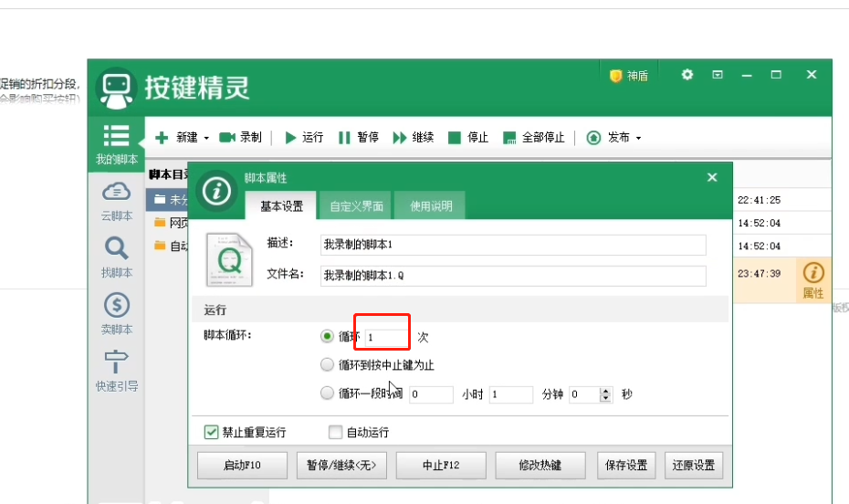Click the 保存设置 button

click(626, 465)
